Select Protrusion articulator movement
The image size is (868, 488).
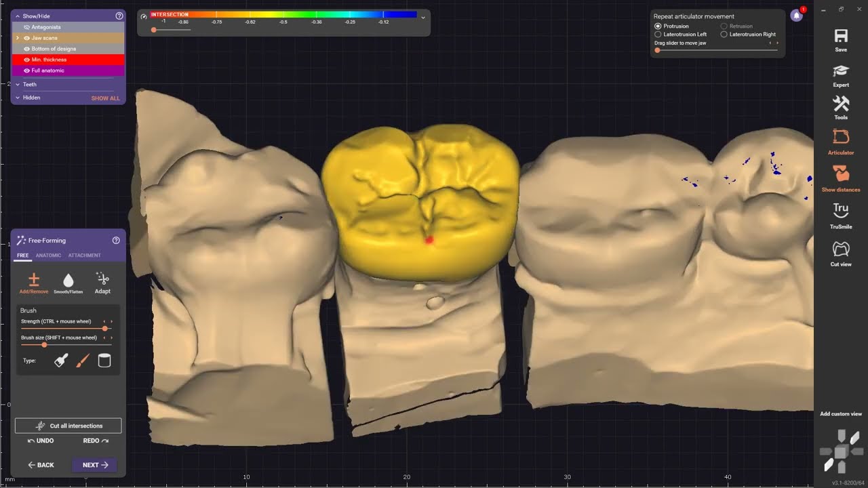click(x=658, y=26)
